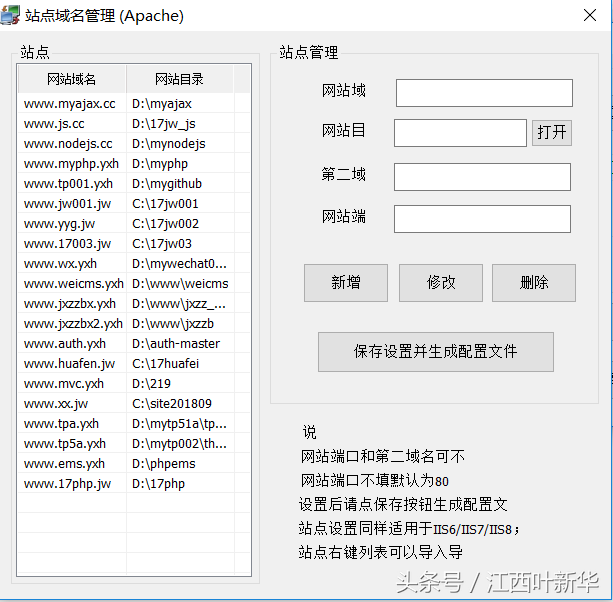Select the www.tpa.yxh site row
Screen dimensions: 613x602
tap(134, 423)
